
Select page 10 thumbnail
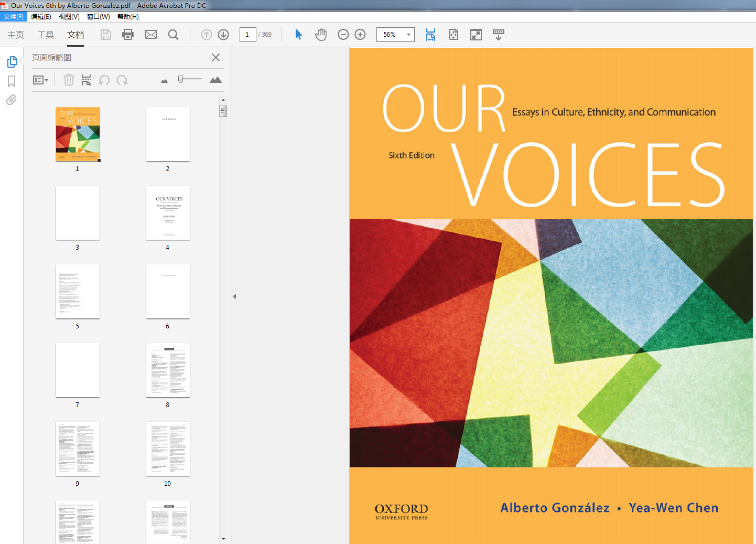168,449
